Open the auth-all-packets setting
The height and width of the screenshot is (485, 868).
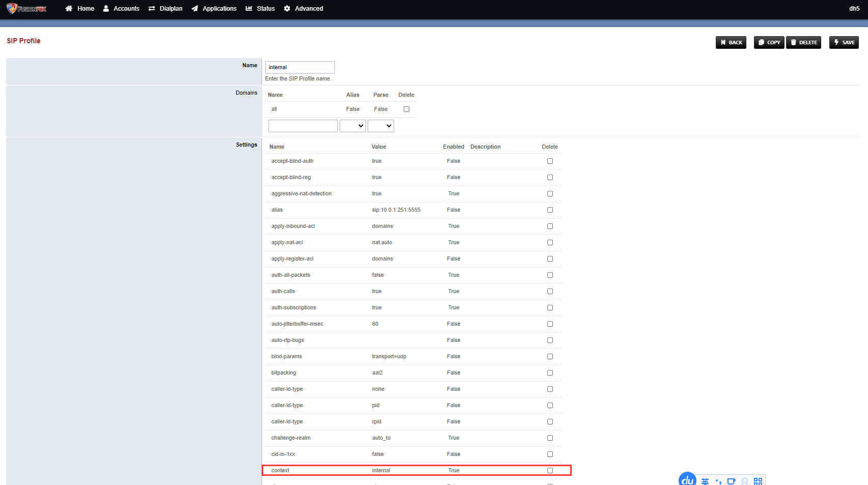click(x=291, y=275)
